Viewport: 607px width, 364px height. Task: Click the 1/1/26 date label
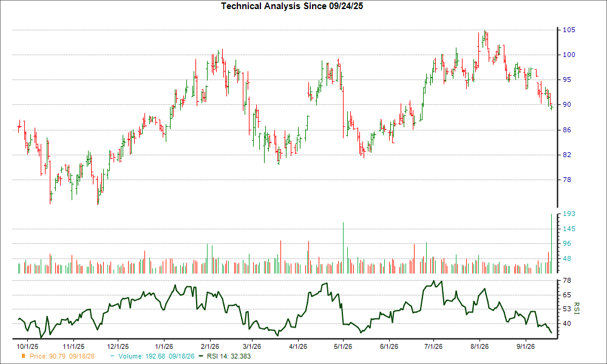coord(164,346)
